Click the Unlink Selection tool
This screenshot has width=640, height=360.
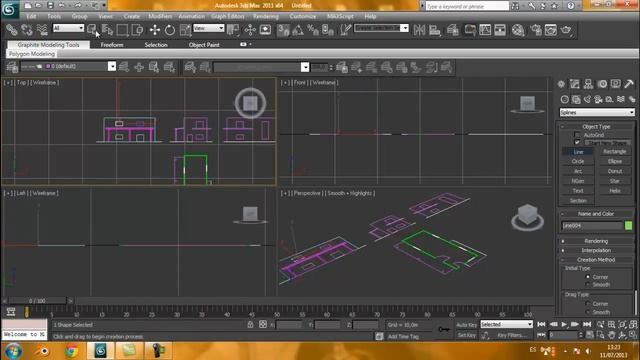27,30
